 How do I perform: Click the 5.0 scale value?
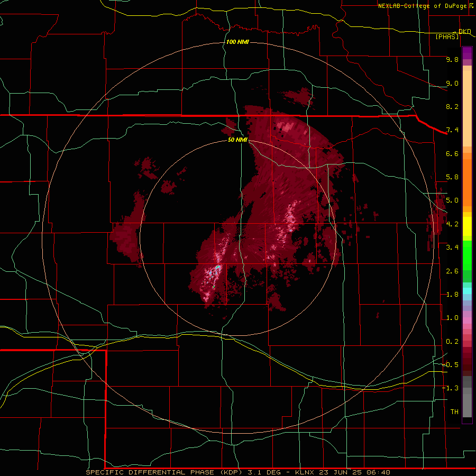[x=452, y=200]
